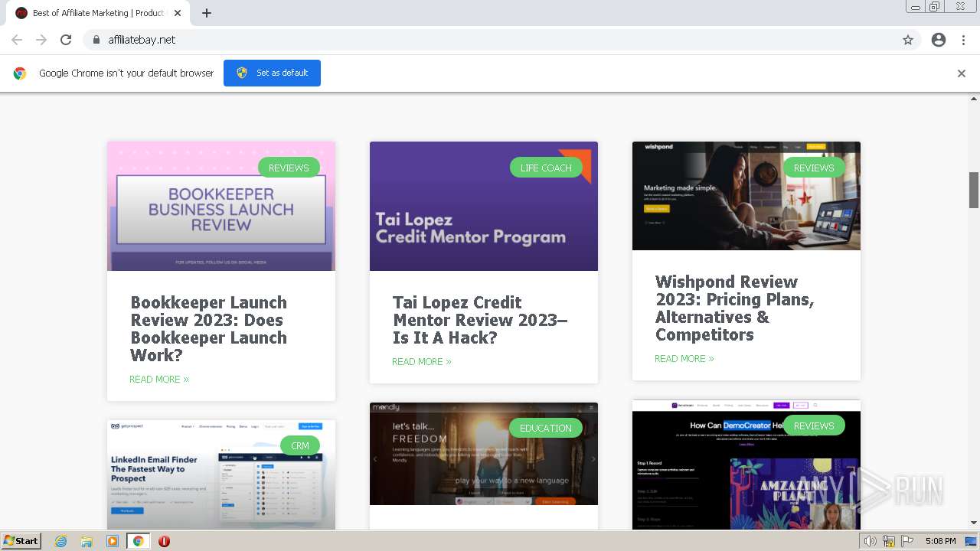Click the taskbar clock showing 5:08 PM
The height and width of the screenshot is (551, 980).
tap(940, 541)
